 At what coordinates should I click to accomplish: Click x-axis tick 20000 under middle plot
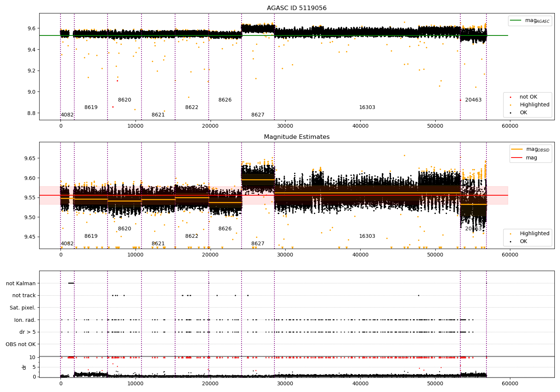(210, 255)
